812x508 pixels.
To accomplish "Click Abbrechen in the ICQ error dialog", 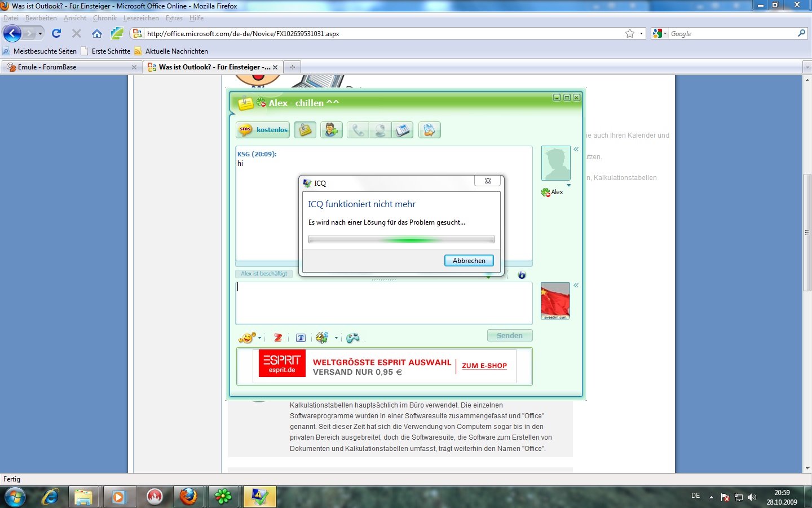I will coord(469,261).
